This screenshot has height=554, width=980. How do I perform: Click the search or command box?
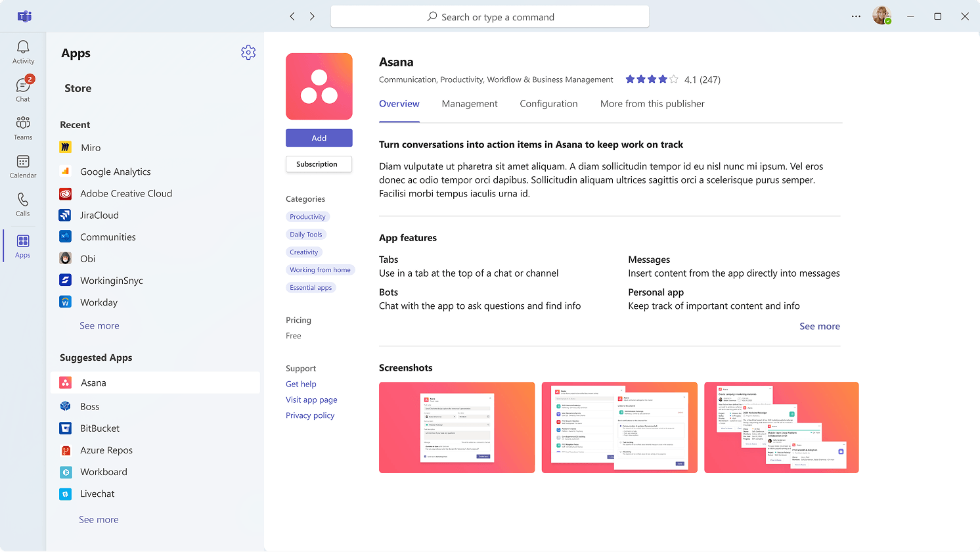point(490,17)
